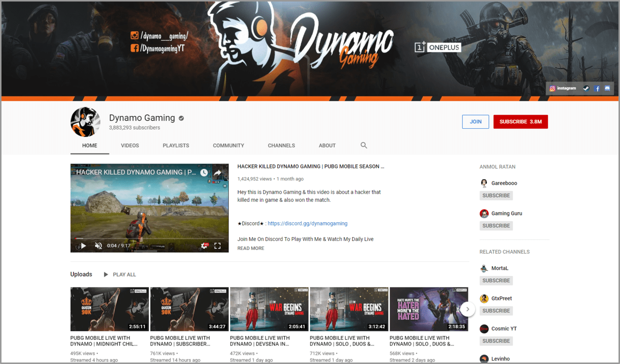Open Steam icon link in banner
Screen dimensions: 620x364
pos(586,89)
